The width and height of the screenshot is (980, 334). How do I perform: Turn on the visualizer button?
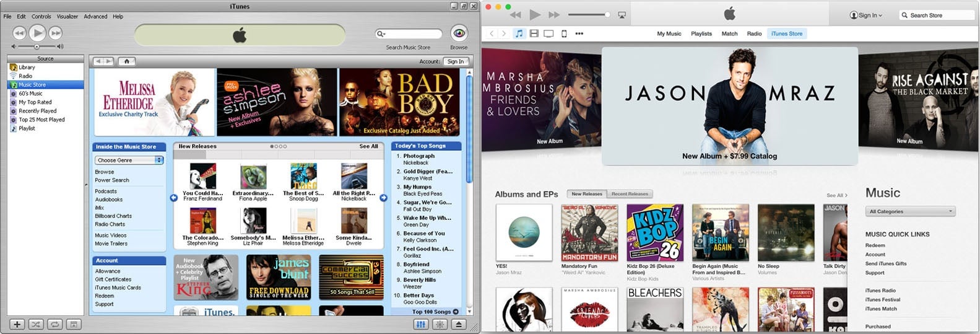(x=440, y=324)
